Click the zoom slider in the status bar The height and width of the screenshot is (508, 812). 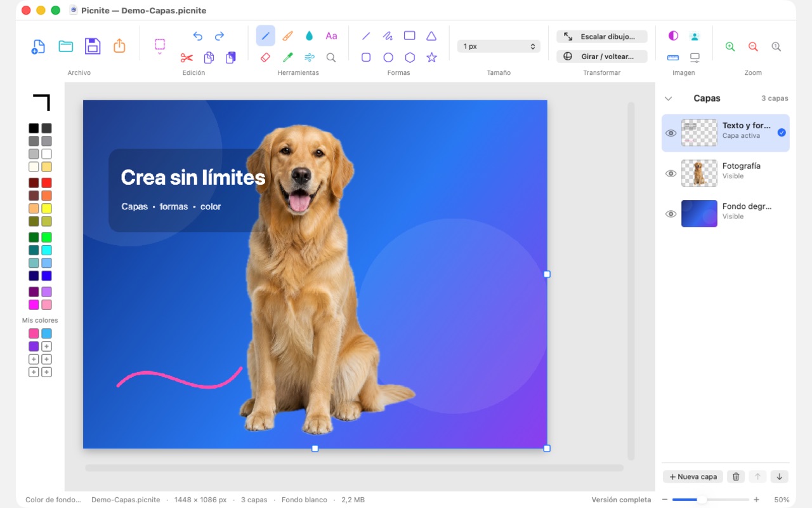coord(710,500)
